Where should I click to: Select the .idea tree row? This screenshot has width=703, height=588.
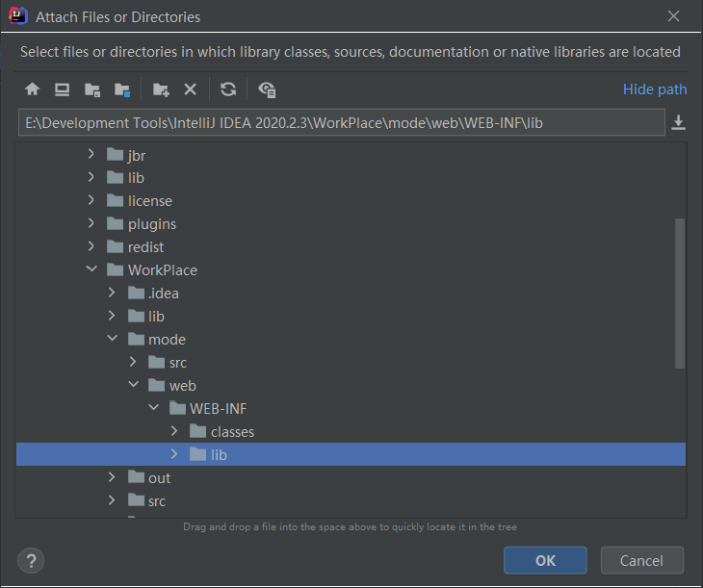click(x=351, y=294)
